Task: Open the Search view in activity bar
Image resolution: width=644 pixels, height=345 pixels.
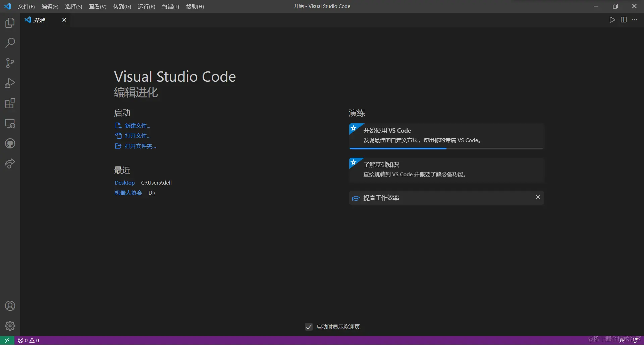Action: [10, 43]
